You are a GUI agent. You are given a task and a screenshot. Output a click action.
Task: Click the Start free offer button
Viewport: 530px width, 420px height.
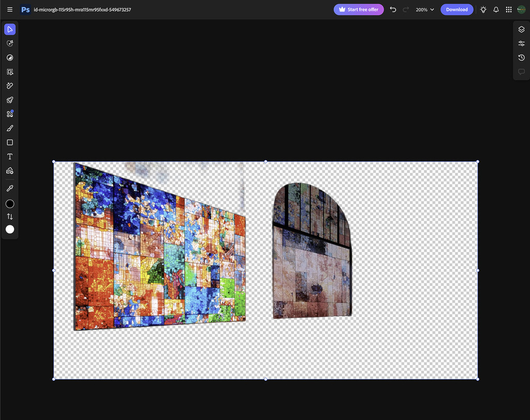coord(359,9)
